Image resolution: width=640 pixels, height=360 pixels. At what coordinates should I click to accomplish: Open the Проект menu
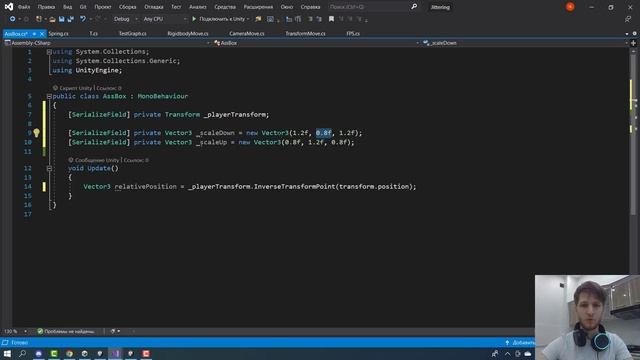(102, 7)
